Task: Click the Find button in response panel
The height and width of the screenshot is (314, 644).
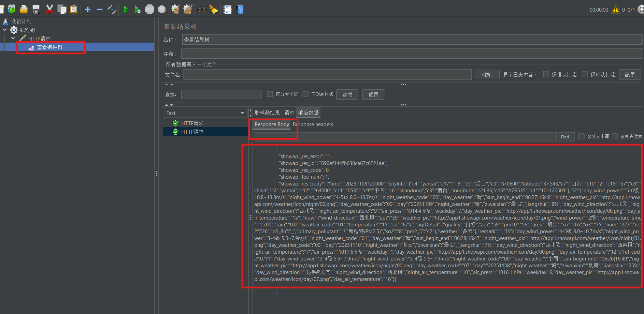Action: coord(565,137)
